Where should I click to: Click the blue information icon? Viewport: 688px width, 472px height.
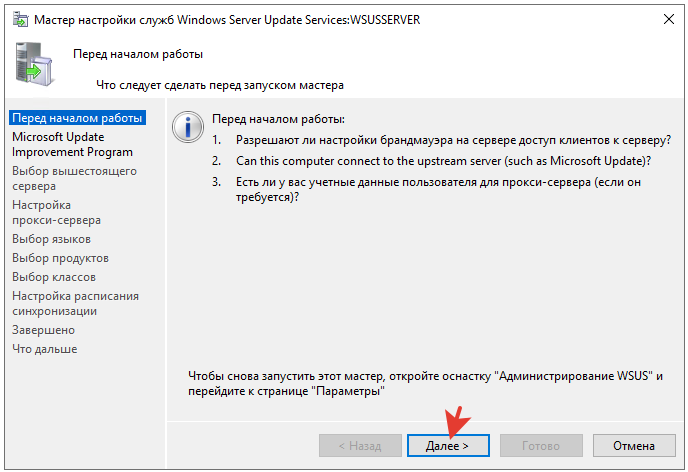click(185, 126)
